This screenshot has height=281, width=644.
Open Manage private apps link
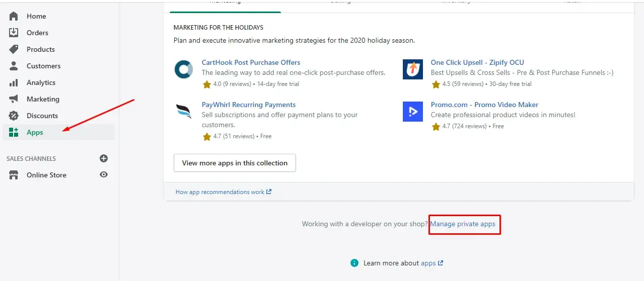point(463,224)
